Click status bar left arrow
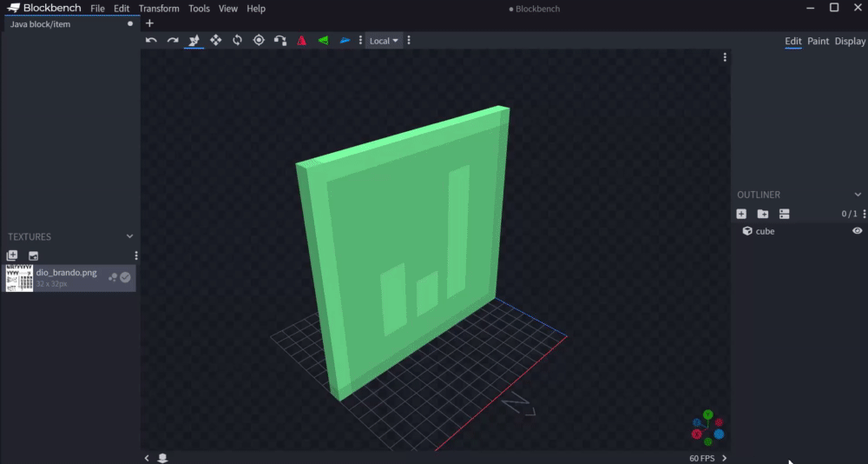Viewport: 868px width, 464px height. tap(147, 458)
